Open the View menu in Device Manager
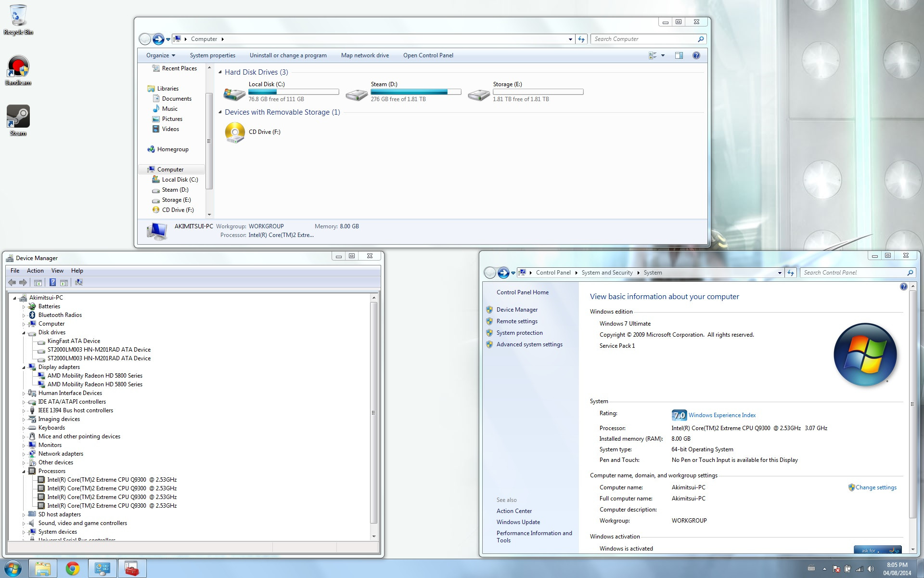 pyautogui.click(x=57, y=271)
